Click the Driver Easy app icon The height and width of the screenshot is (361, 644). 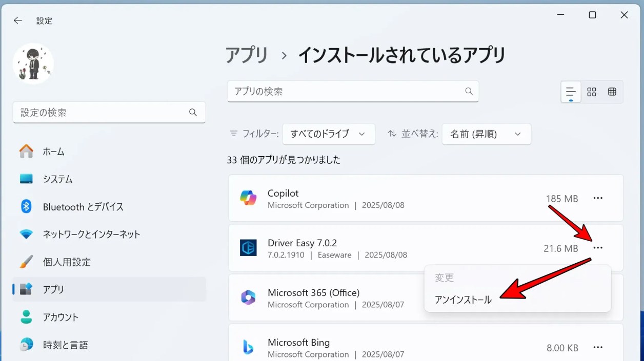(x=248, y=248)
